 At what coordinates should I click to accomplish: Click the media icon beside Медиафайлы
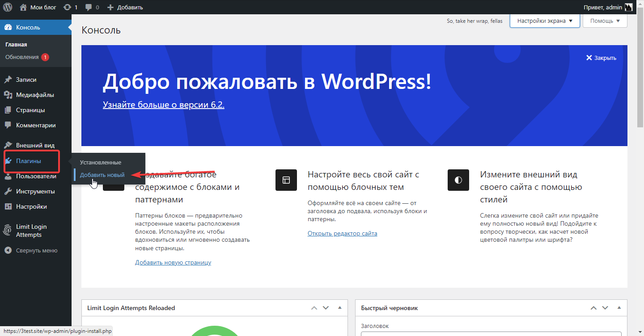pos(8,95)
